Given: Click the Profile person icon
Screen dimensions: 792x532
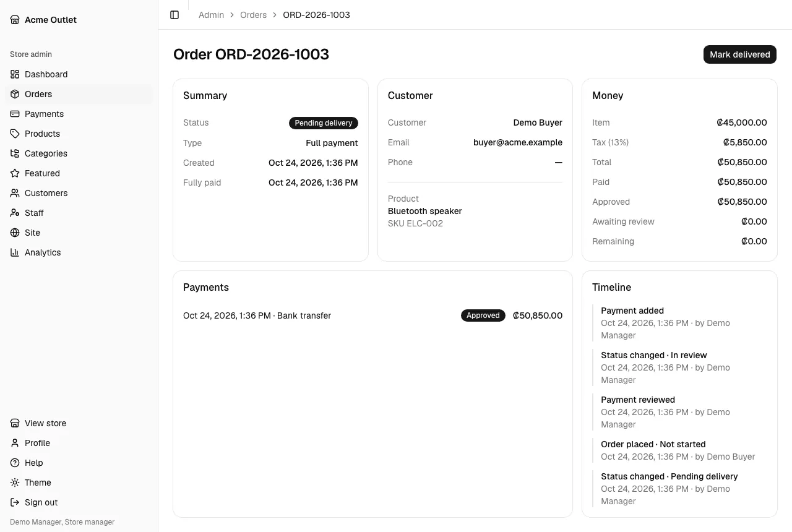Looking at the screenshot, I should point(15,443).
